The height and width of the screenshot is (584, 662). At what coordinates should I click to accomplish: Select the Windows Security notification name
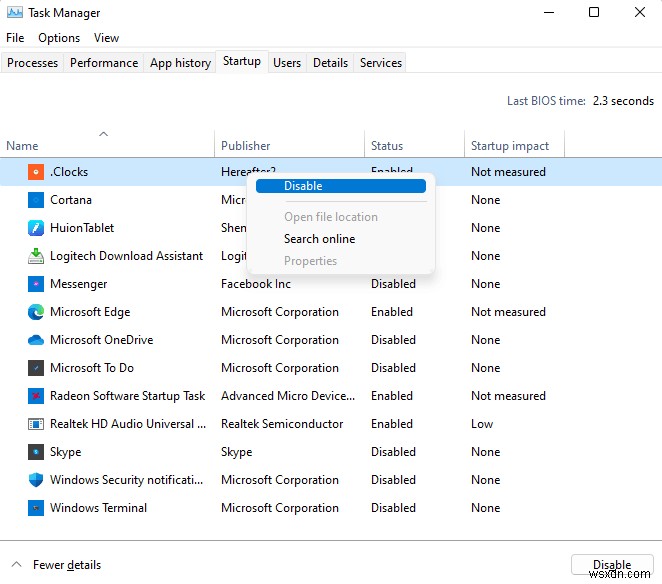click(127, 480)
